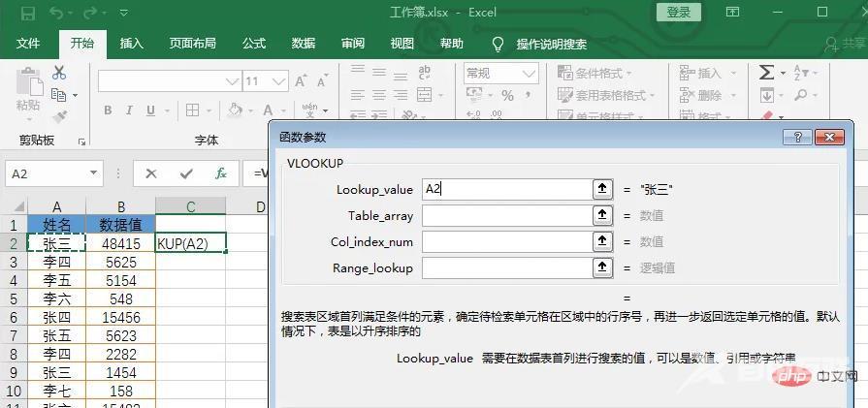Viewport: 868px width, 408px height.
Task: Click the Insert Function fx icon
Action: (x=221, y=173)
